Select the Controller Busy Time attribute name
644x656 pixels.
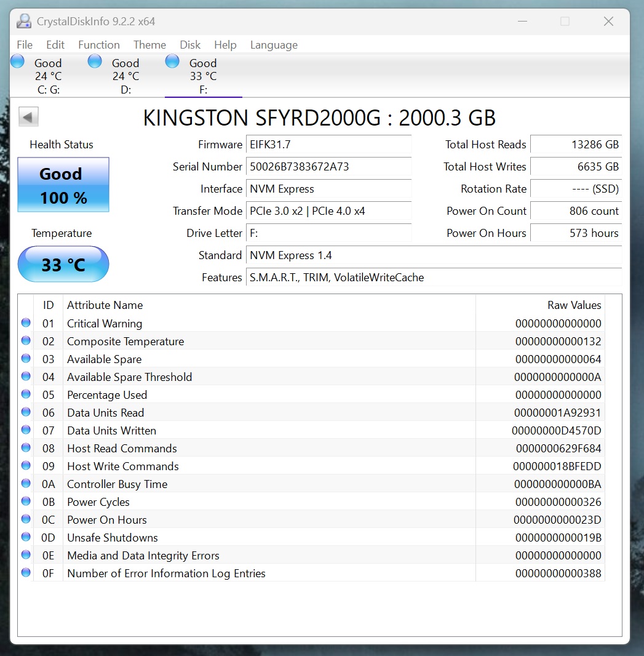click(117, 484)
